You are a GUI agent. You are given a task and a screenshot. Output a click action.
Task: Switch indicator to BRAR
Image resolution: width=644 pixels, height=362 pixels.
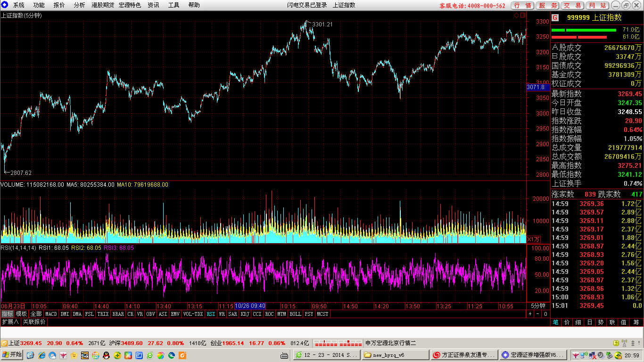pyautogui.click(x=118, y=314)
